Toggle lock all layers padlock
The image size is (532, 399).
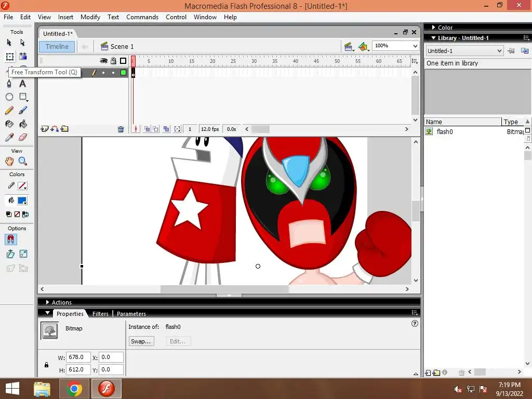pyautogui.click(x=113, y=61)
